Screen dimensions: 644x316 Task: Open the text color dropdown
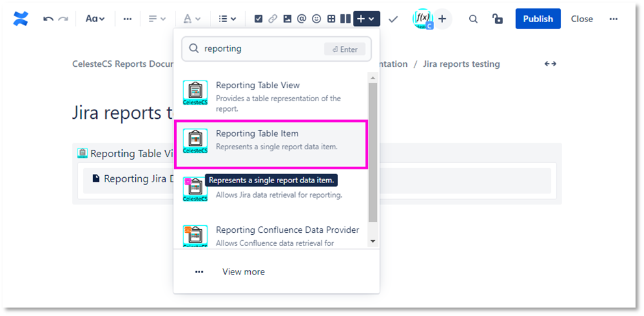tap(192, 19)
